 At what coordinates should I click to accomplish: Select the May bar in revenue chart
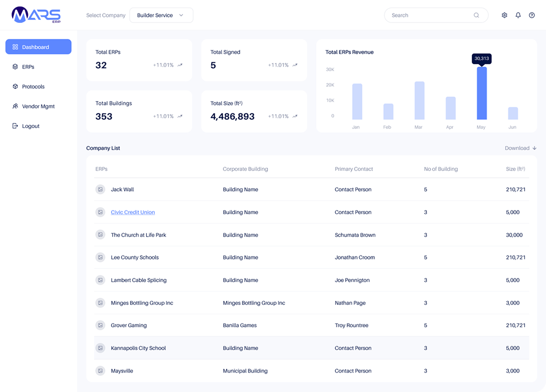pyautogui.click(x=481, y=93)
